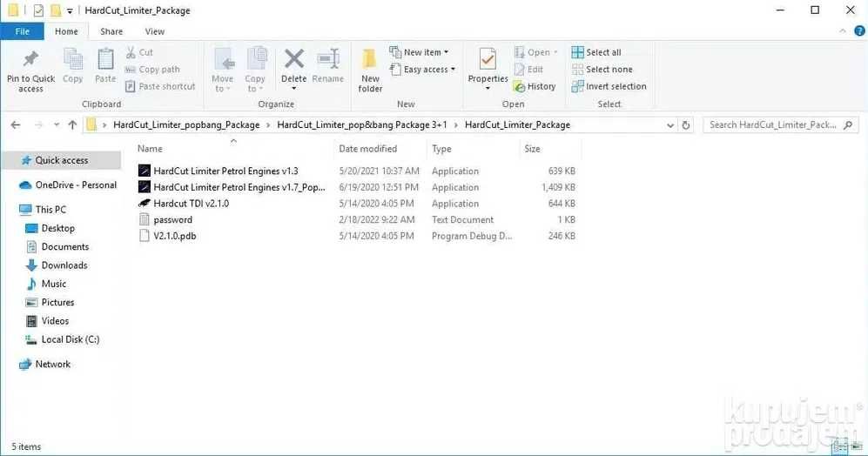Go Up one folder level

pos(72,125)
